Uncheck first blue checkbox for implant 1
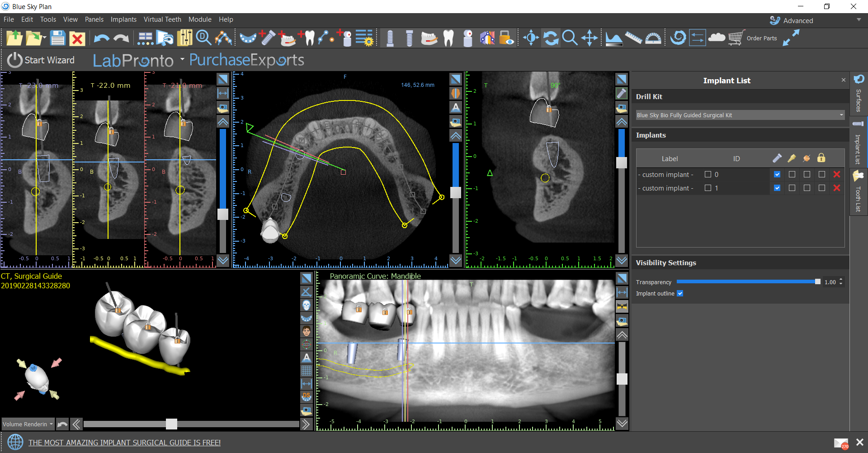 pyautogui.click(x=777, y=188)
